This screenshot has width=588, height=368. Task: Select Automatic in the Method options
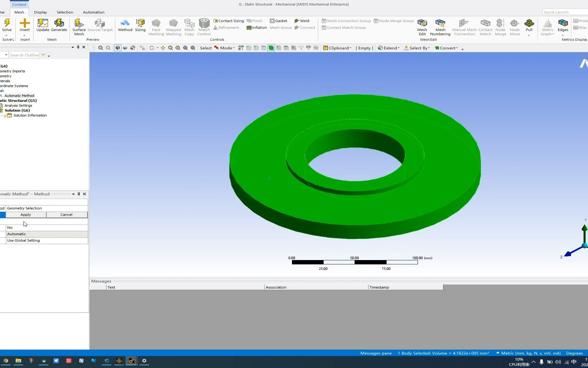tap(17, 234)
